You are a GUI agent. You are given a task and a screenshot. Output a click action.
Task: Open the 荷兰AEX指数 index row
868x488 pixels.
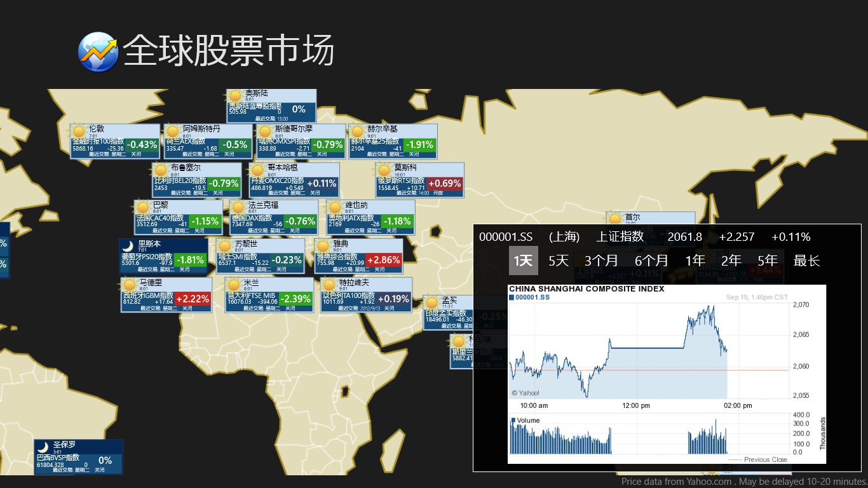(186, 141)
